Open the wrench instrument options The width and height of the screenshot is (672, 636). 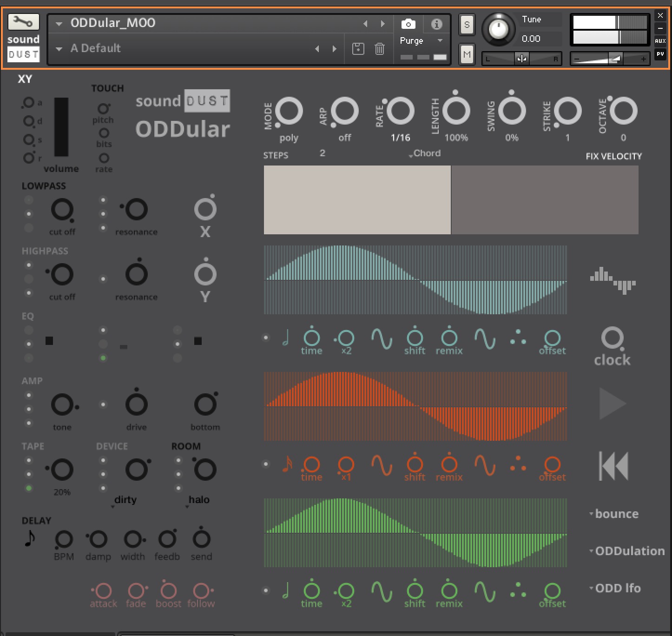[x=23, y=22]
